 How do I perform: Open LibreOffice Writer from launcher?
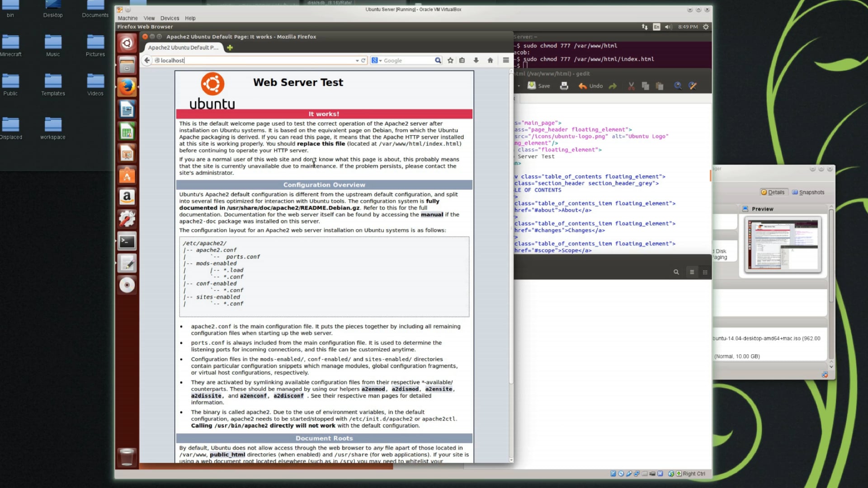pos(127,109)
